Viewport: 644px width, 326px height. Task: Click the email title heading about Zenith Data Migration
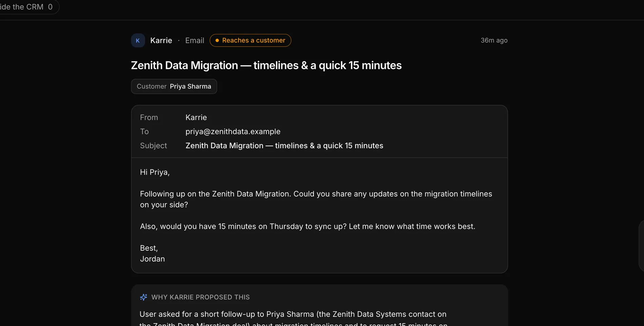pyautogui.click(x=266, y=65)
